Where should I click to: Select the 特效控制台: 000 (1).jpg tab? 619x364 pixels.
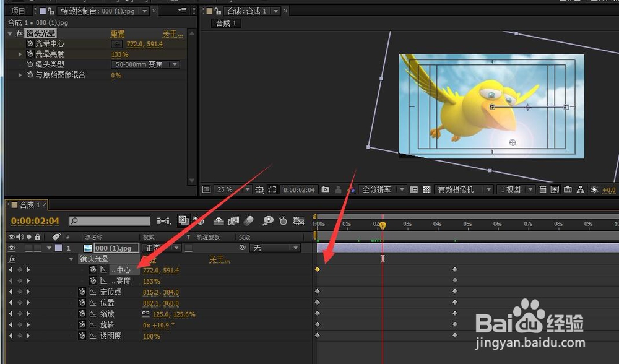click(98, 11)
